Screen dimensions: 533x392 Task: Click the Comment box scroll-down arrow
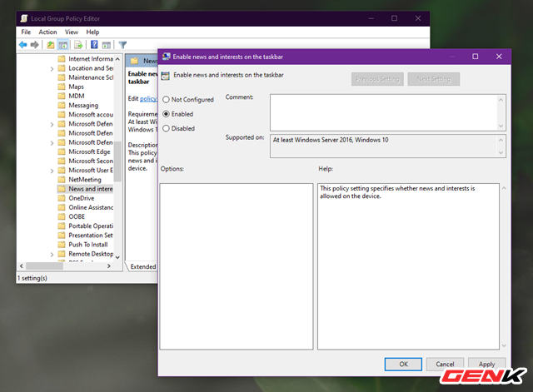coord(501,126)
